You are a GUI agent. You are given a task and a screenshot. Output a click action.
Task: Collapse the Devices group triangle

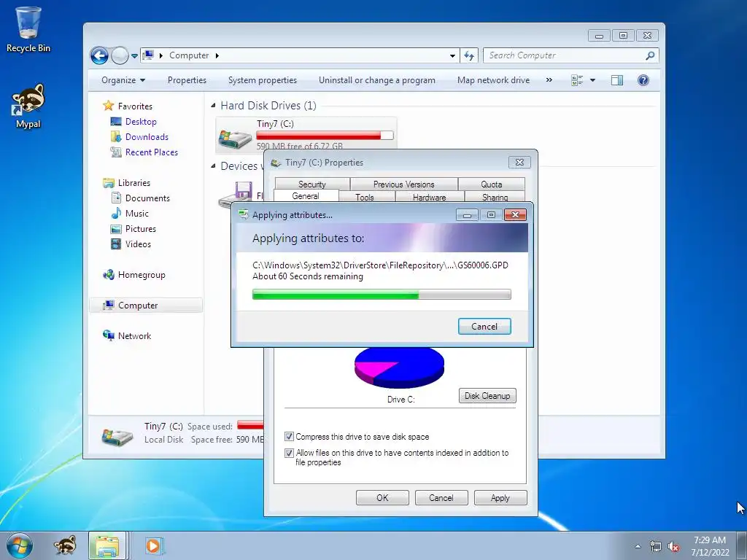coord(213,166)
